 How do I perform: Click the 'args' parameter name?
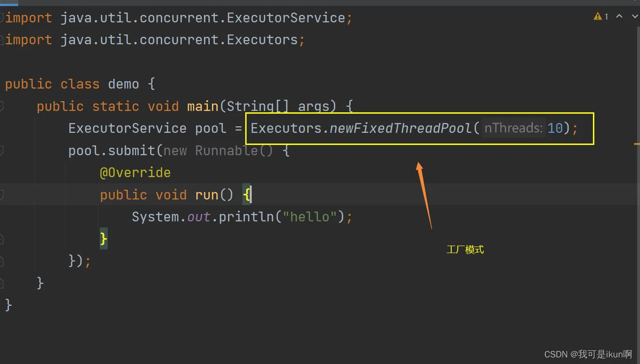tap(313, 106)
